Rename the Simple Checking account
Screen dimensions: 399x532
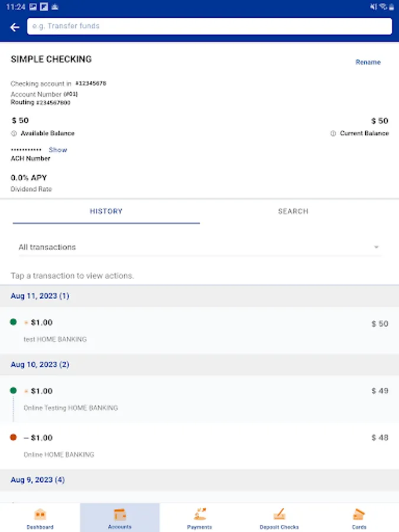(x=368, y=62)
